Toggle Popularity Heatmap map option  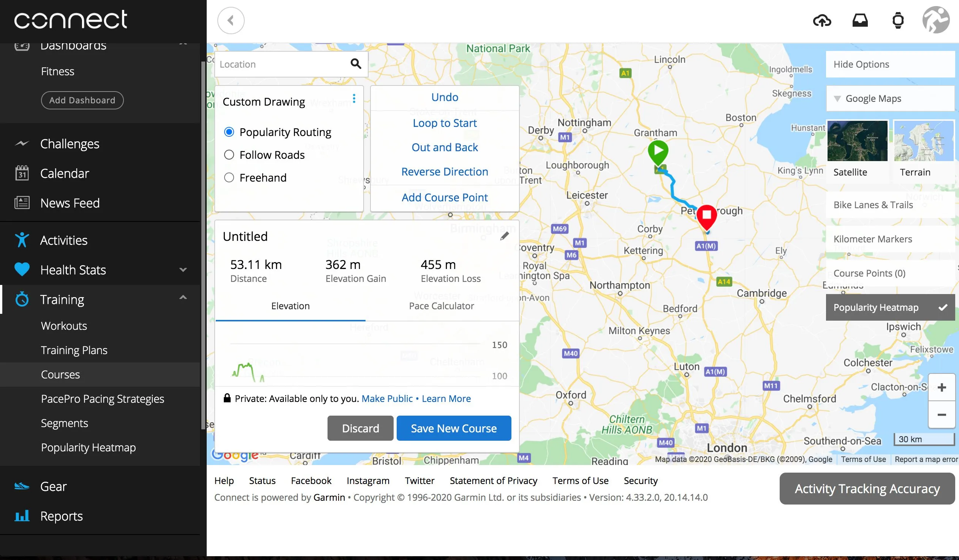click(x=891, y=307)
